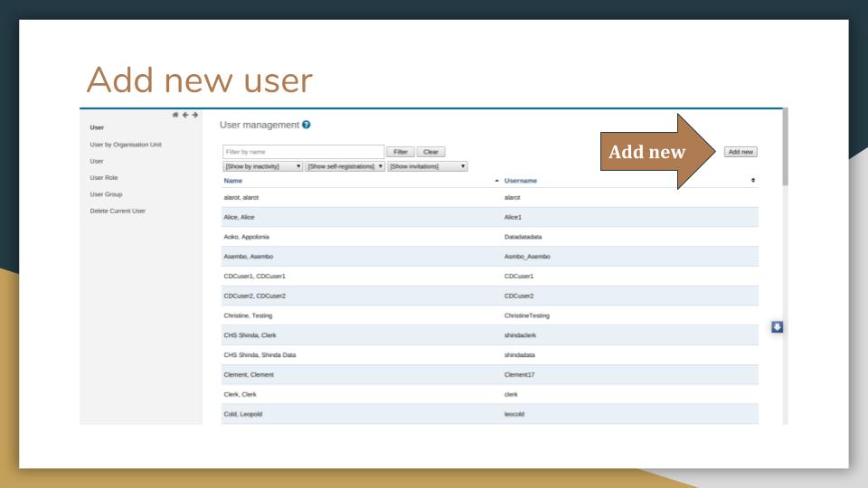Open the help icon beside User management
The width and height of the screenshot is (868, 488).
(x=307, y=125)
